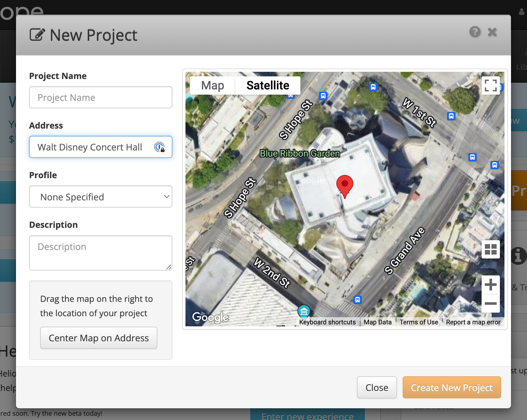Image resolution: width=527 pixels, height=420 pixels.
Task: Click the Google logo on the map
Action: [x=210, y=317]
